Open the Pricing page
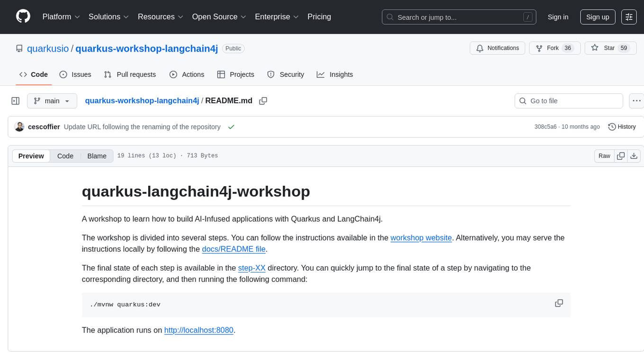The width and height of the screenshot is (644, 362). pos(319,17)
